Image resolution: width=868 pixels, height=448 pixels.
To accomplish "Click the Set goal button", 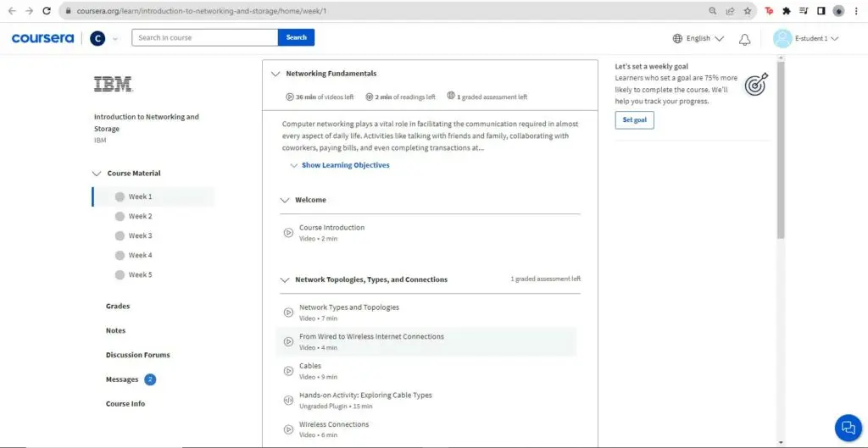I will click(x=634, y=120).
